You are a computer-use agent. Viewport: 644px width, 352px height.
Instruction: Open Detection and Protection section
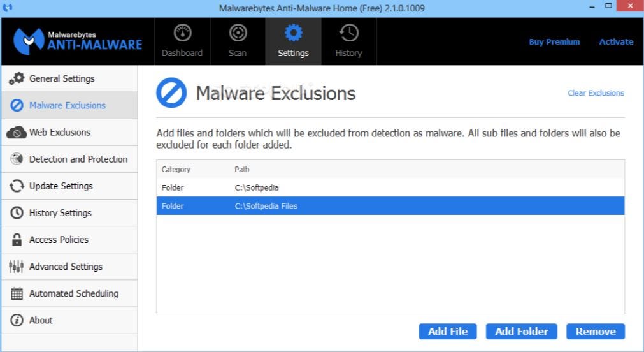click(x=69, y=159)
